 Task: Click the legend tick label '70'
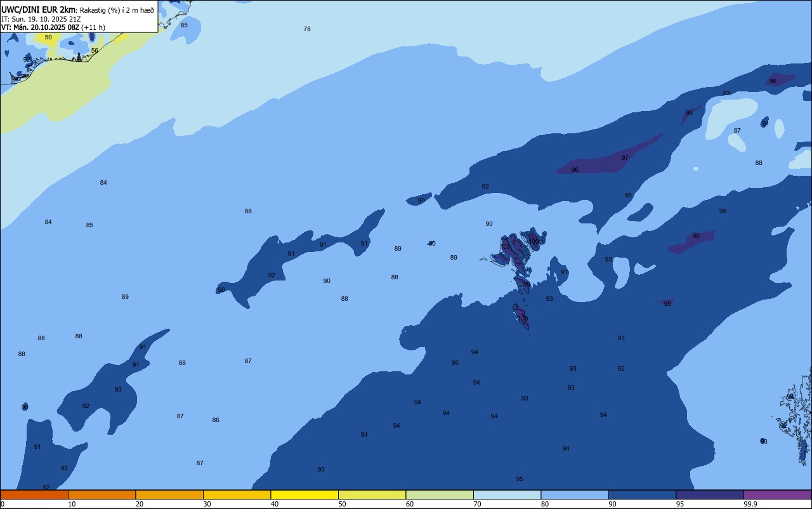pos(477,504)
